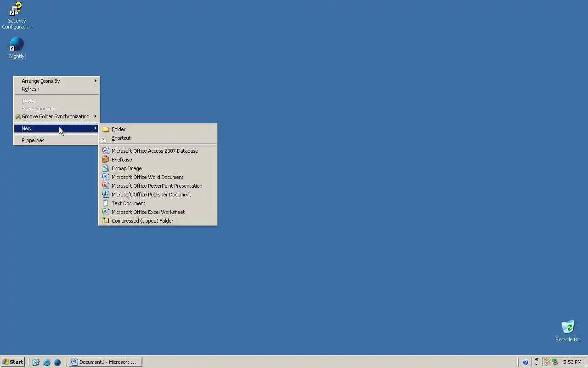Click the Folder icon in New submenu
The width and height of the screenshot is (588, 368).
click(x=106, y=129)
